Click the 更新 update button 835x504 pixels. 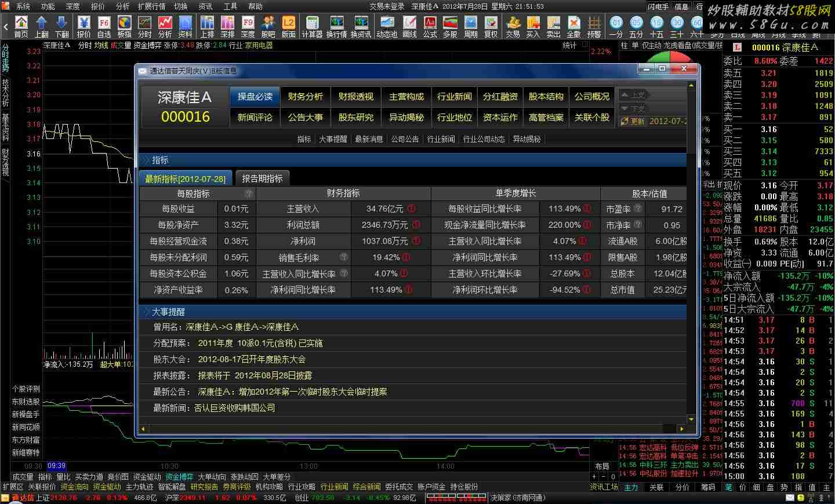pyautogui.click(x=633, y=121)
